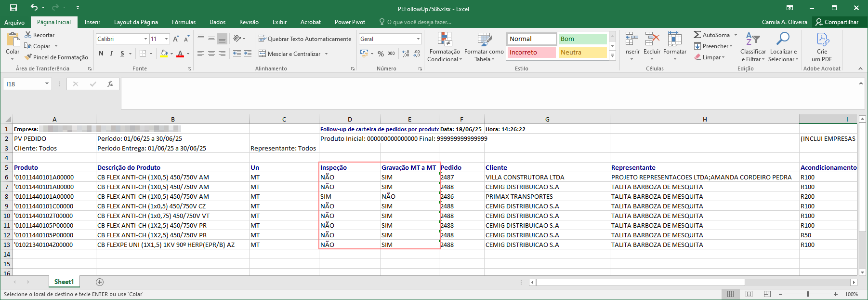The width and height of the screenshot is (868, 300).
Task: Adjust the zoom slider
Action: (x=808, y=294)
